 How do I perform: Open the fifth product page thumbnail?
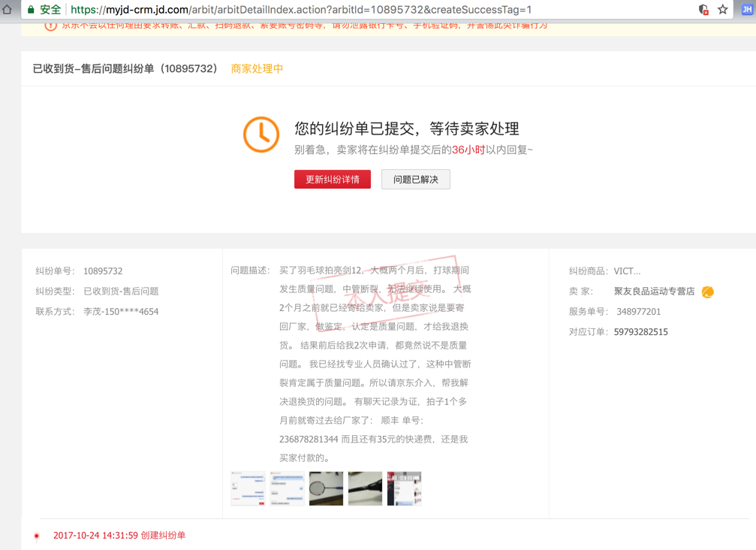[x=404, y=488]
